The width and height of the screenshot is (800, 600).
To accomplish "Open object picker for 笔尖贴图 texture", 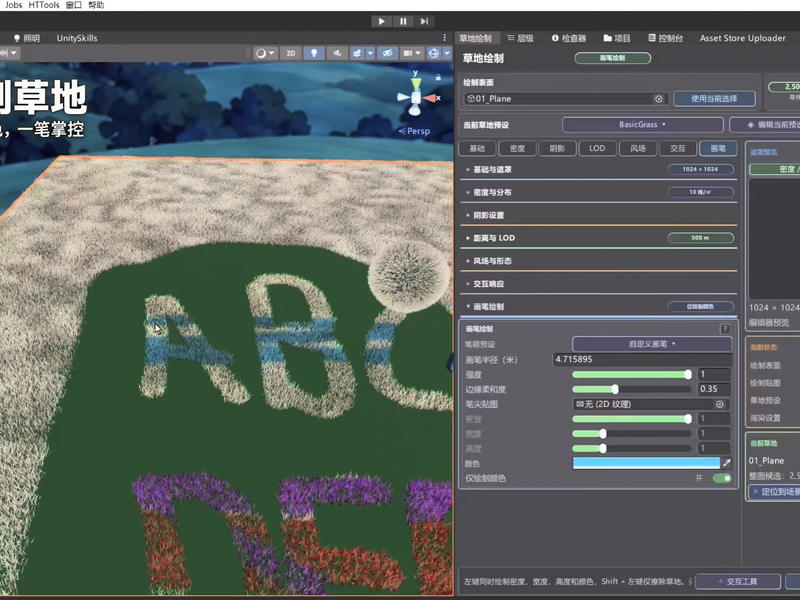I will [720, 404].
